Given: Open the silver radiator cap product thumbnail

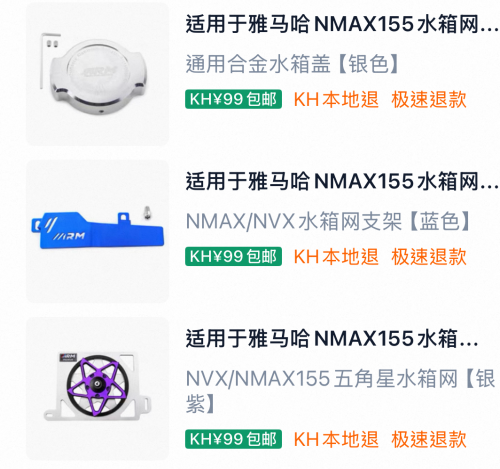Looking at the screenshot, I should (97, 74).
